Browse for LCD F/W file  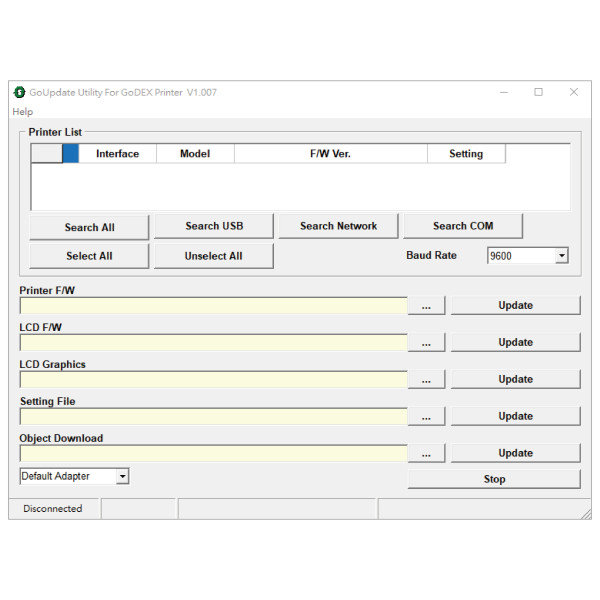click(x=426, y=343)
